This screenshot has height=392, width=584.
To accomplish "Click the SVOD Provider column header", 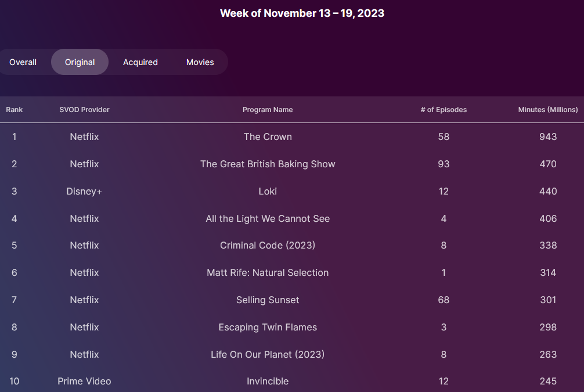I will click(84, 110).
